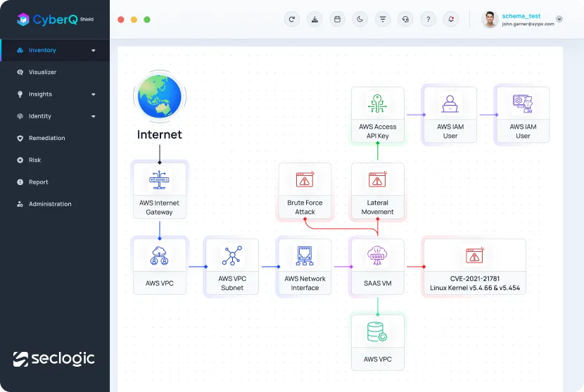Click the download icon in toolbar
Screen dimensions: 584x392
click(315, 19)
